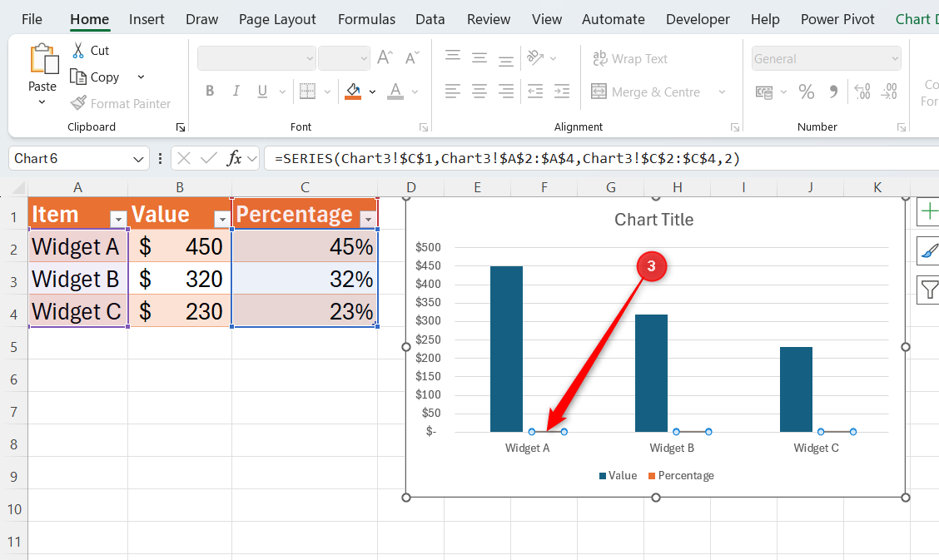Centre text horizontally
Image resolution: width=939 pixels, height=560 pixels.
tap(479, 91)
